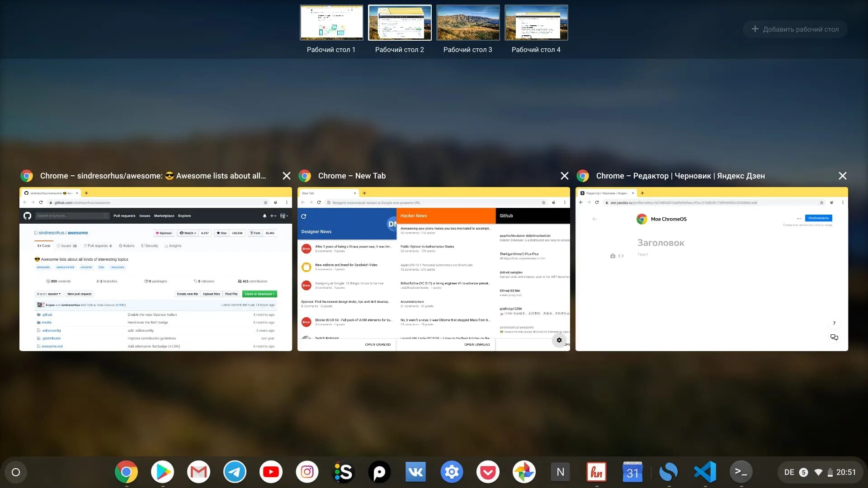Open Google Calendar icon
The width and height of the screenshot is (868, 488).
pos(632,472)
